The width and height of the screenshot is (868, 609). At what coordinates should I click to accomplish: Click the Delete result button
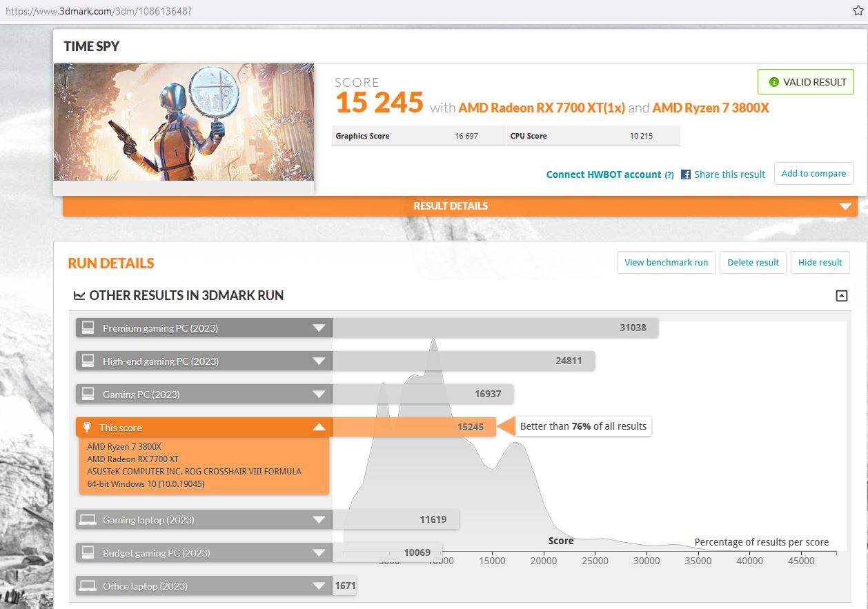[x=753, y=262]
